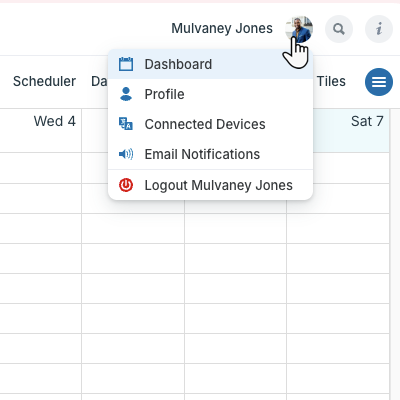400x400 pixels.
Task: Click the Mulvaney Jones username text
Action: [x=222, y=28]
